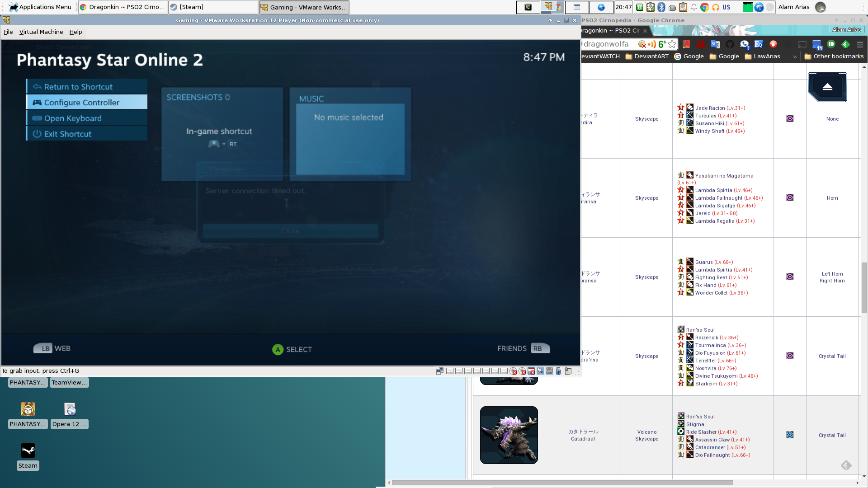Click the Chrome vertical scrollbar thumb
The image size is (868, 488).
pyautogui.click(x=864, y=287)
